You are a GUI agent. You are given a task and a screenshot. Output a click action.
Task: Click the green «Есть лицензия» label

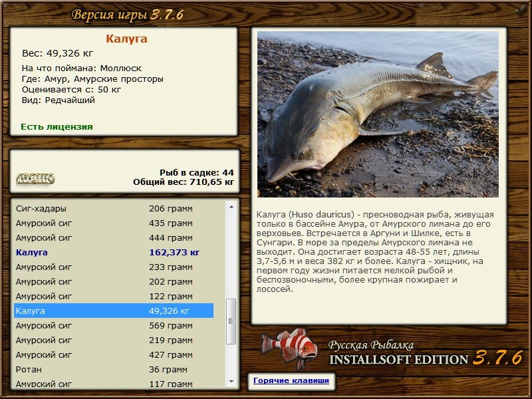coord(57,126)
